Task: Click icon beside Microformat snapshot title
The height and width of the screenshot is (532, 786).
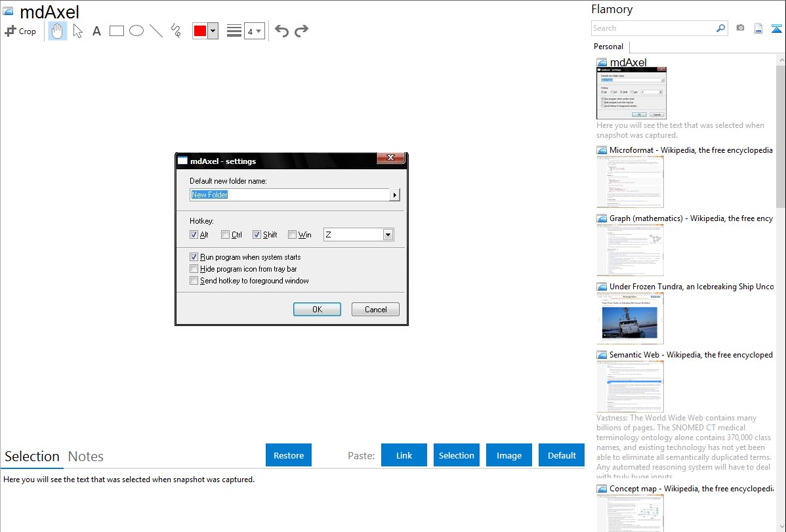Action: pyautogui.click(x=602, y=150)
